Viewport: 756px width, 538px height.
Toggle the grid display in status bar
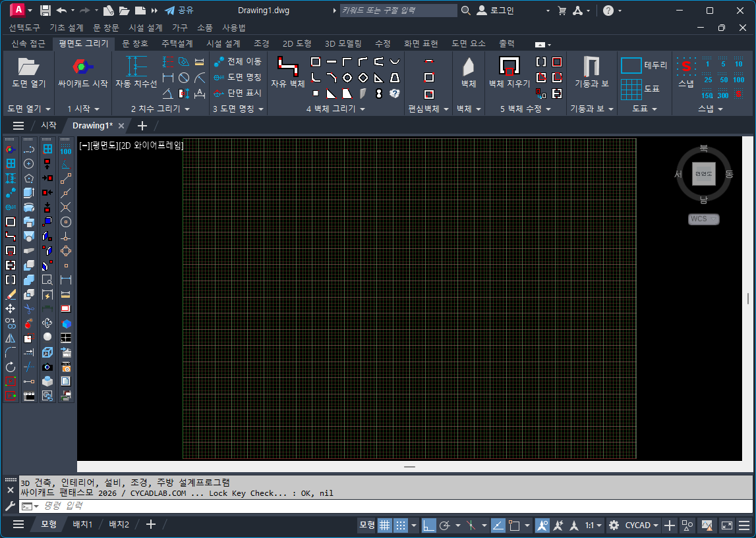(x=384, y=525)
